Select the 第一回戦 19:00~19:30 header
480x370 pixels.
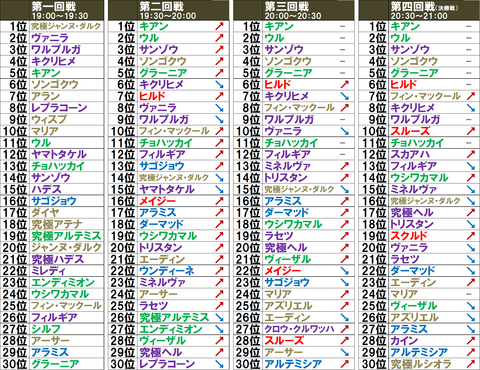(52, 10)
